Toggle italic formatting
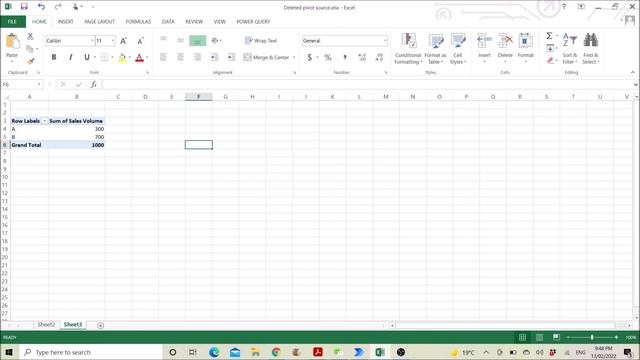Viewport: 640px width, 360px height. pyautogui.click(x=70, y=57)
